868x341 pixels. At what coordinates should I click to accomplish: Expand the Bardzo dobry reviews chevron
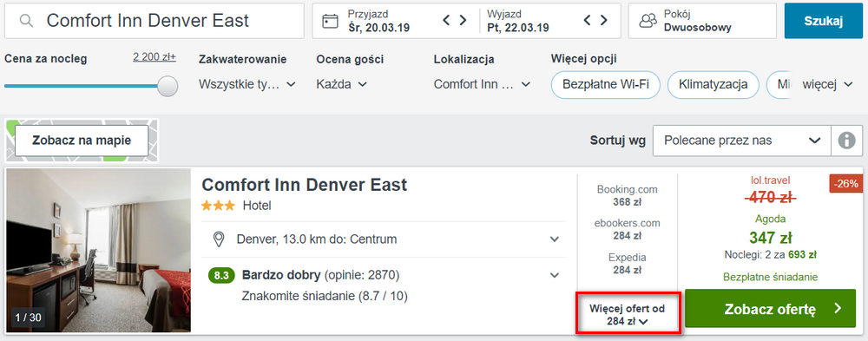(x=554, y=275)
